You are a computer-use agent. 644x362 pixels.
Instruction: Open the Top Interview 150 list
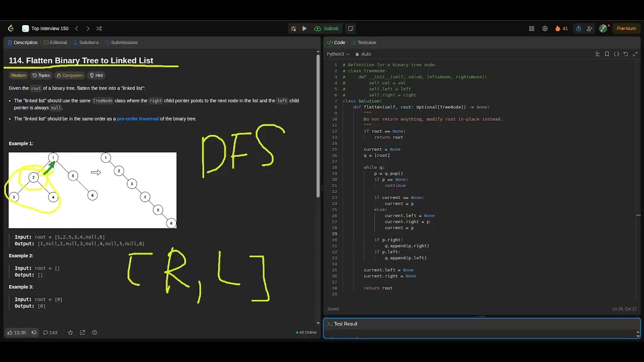coord(45,29)
